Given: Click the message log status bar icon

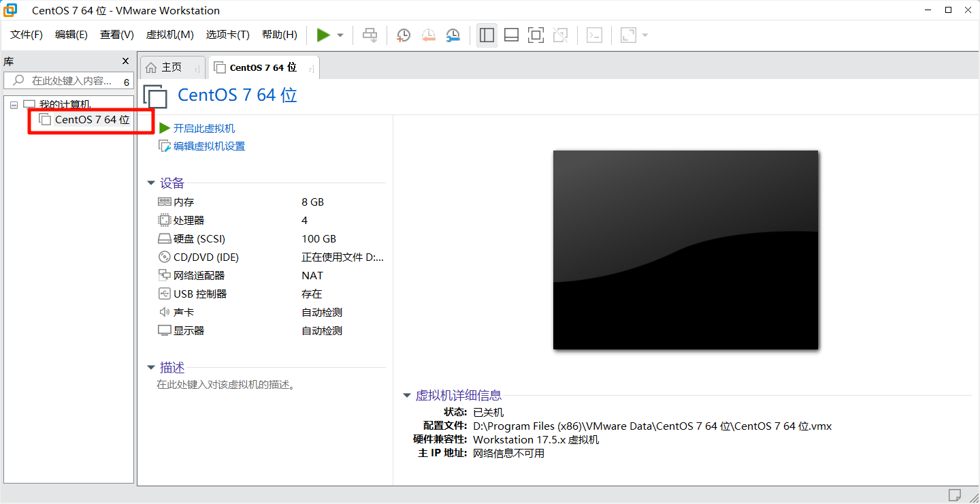Looking at the screenshot, I should [x=955, y=494].
